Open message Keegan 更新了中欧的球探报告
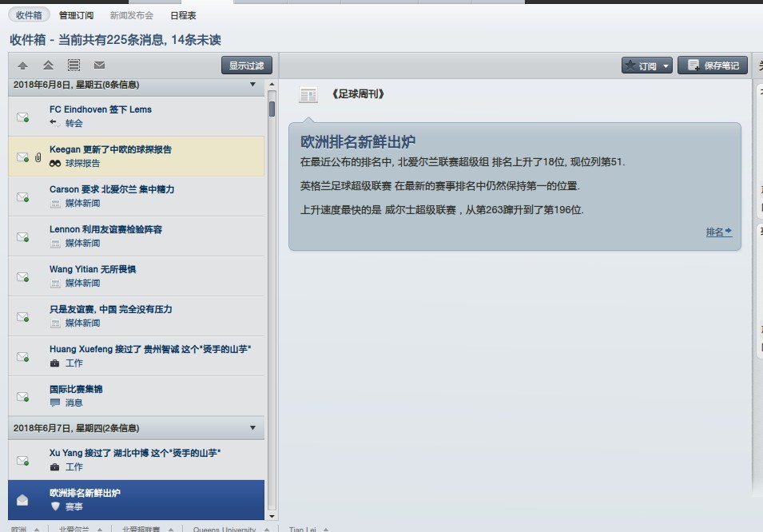Screen dimensions: 763x532 coord(137,157)
